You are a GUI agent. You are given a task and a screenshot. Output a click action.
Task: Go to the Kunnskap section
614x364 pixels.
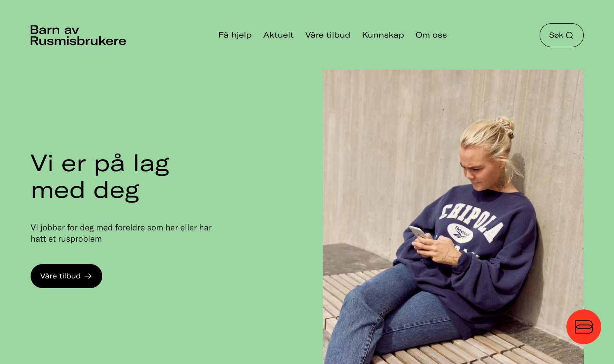coord(383,35)
